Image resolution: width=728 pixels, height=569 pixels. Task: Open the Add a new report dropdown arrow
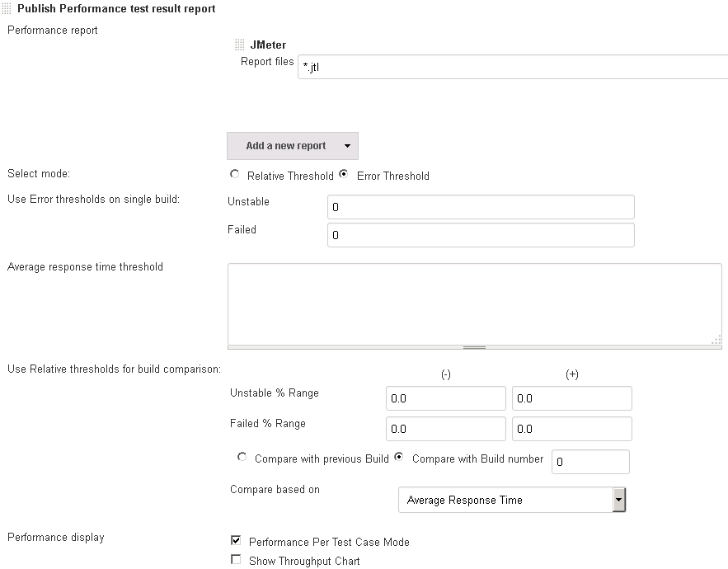(347, 146)
